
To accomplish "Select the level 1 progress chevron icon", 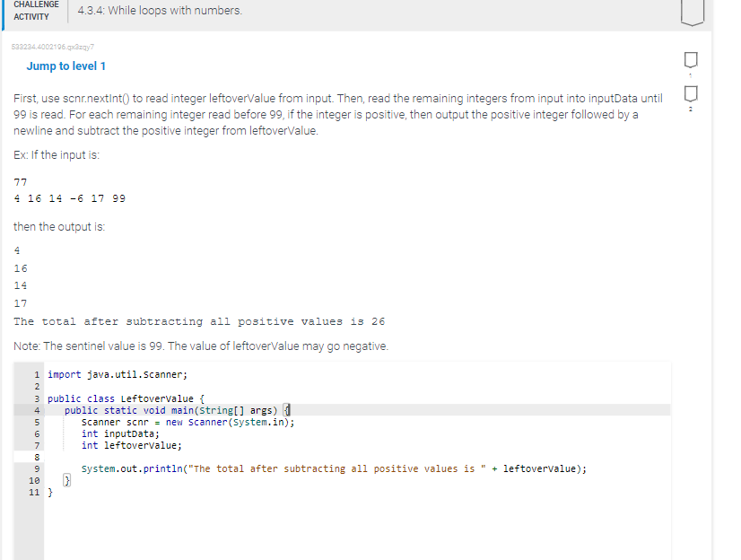I will (x=690, y=58).
